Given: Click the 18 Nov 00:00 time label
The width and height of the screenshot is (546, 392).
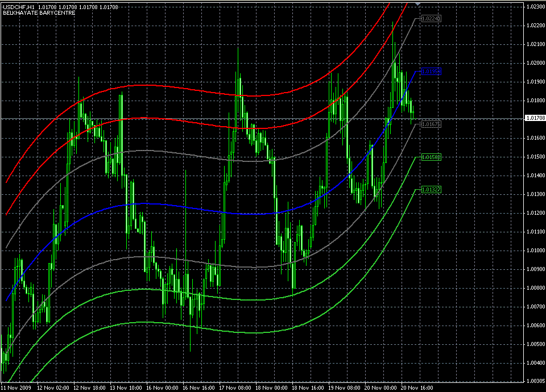Looking at the screenshot, I should (x=271, y=388).
